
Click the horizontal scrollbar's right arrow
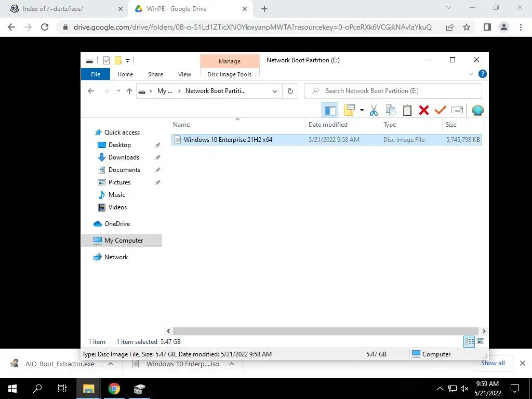(x=484, y=331)
